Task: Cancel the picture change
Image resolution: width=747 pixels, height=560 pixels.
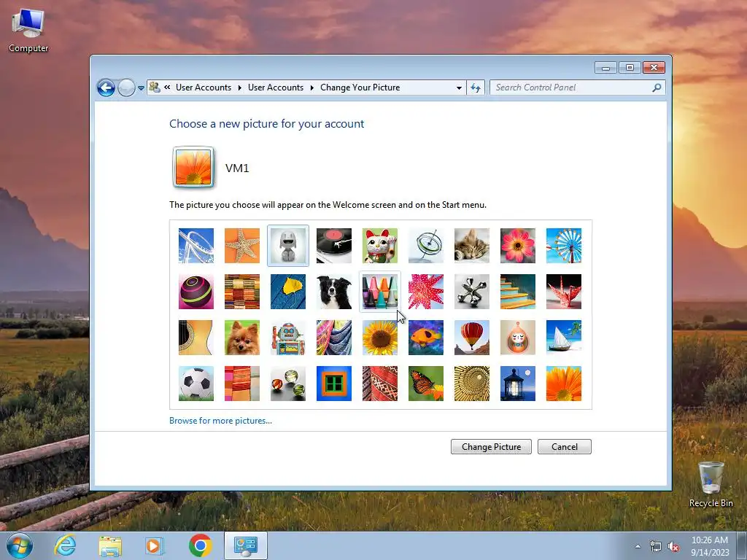Action: pyautogui.click(x=565, y=447)
